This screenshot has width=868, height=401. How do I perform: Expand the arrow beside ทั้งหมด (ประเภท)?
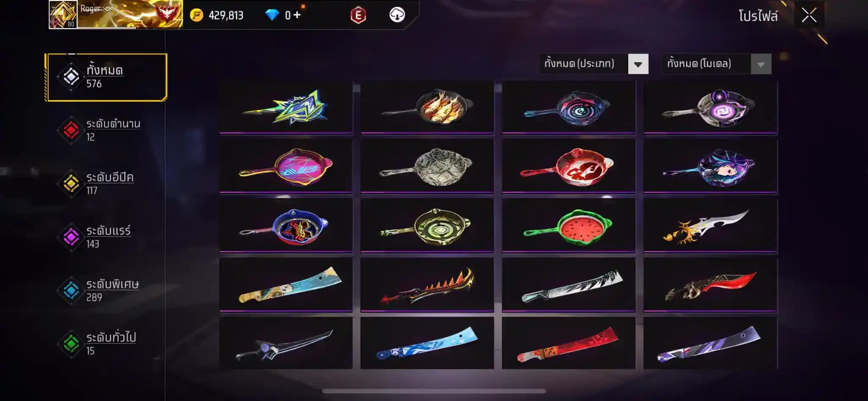(x=638, y=64)
